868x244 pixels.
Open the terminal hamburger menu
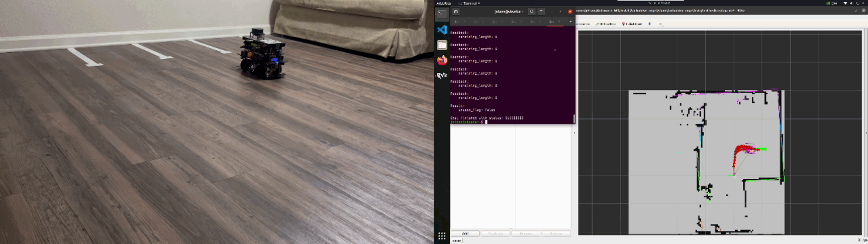click(541, 12)
